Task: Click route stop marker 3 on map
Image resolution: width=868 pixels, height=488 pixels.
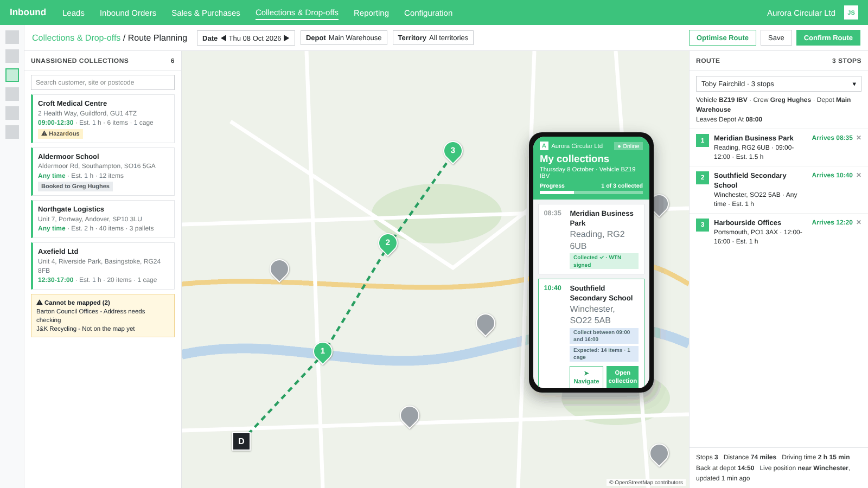Action: coord(453,151)
